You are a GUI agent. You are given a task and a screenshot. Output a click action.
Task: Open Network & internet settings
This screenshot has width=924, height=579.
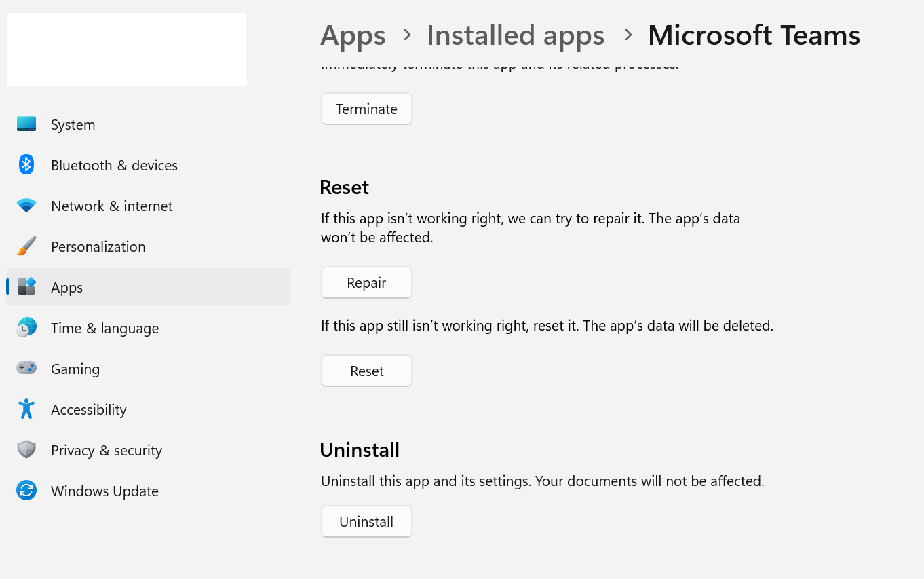click(148, 206)
